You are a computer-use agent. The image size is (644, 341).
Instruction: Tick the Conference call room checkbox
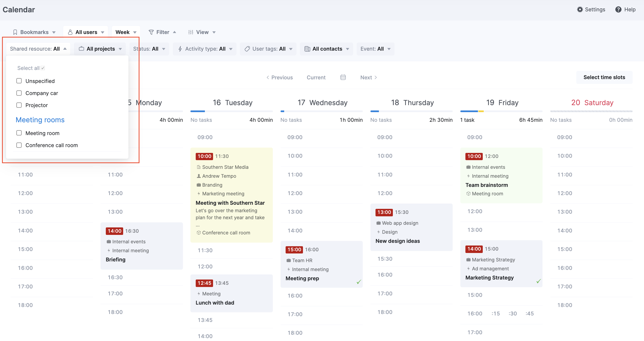(19, 145)
